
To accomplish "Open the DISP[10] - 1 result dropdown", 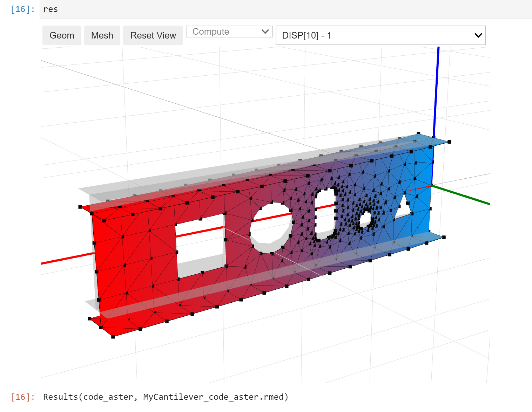I will tap(381, 35).
